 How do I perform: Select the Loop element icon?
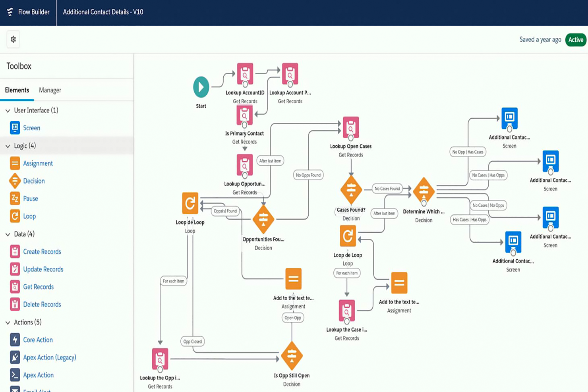pyautogui.click(x=15, y=216)
